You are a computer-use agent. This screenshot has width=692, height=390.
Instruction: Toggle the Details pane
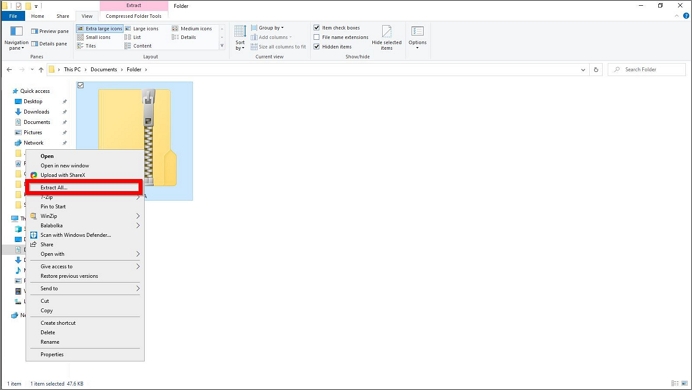(x=49, y=44)
